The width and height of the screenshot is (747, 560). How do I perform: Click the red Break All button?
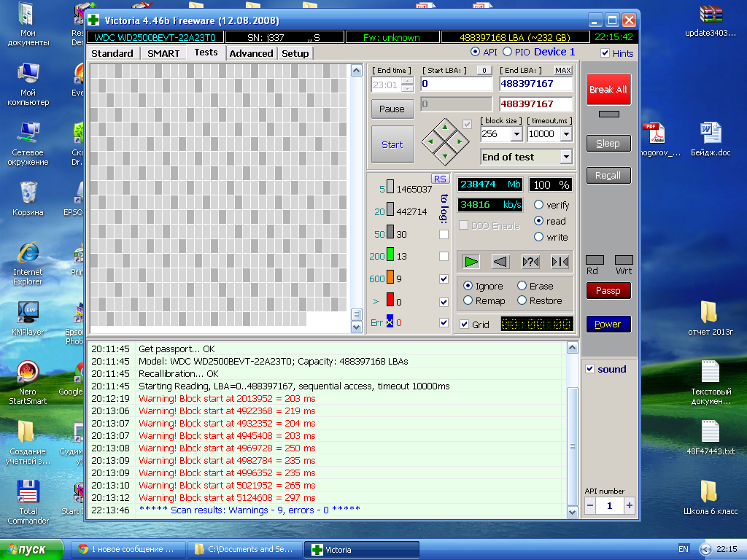coord(608,89)
